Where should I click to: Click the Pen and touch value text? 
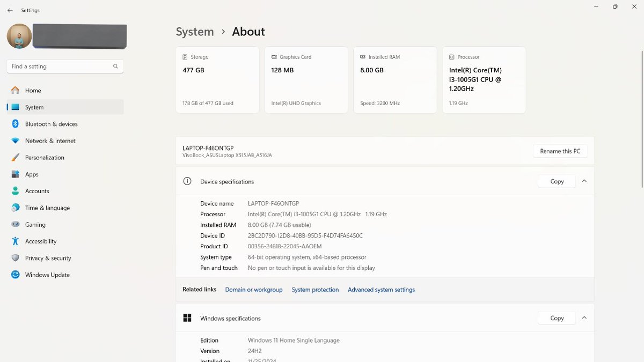click(311, 268)
